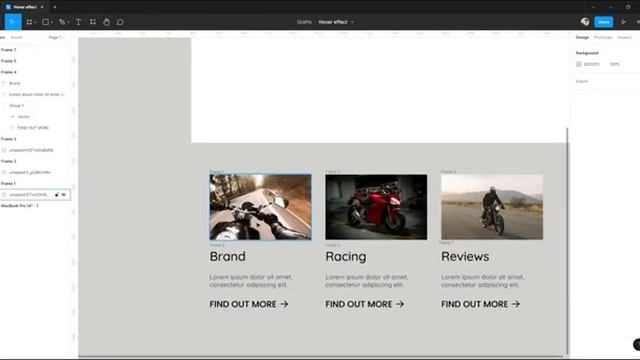Viewport: 640px width, 360px height.
Task: Click the red Racing motorcycle image
Action: coord(376,207)
